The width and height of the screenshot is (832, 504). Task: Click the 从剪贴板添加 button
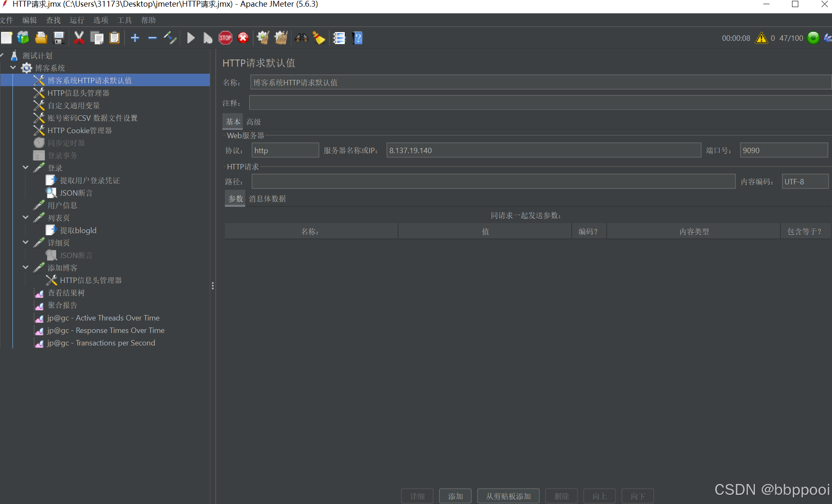point(508,496)
